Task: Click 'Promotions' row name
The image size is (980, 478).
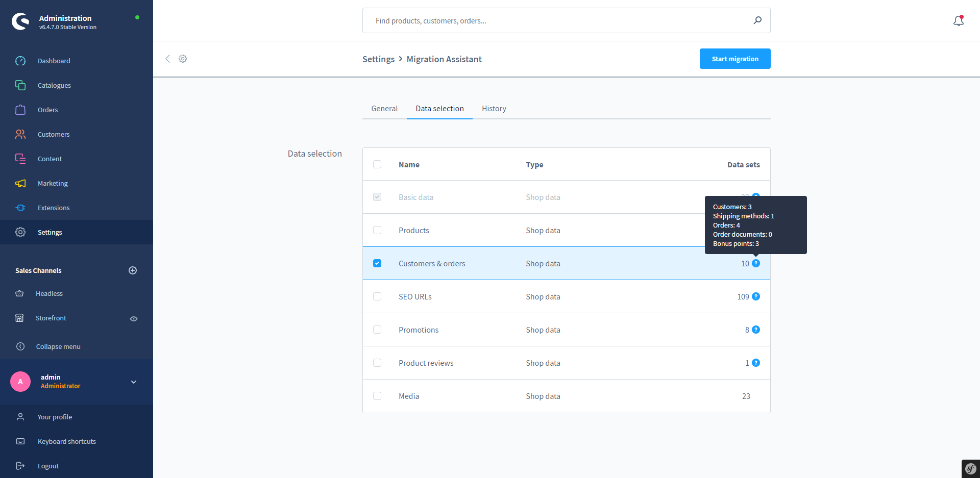Action: 419,330
